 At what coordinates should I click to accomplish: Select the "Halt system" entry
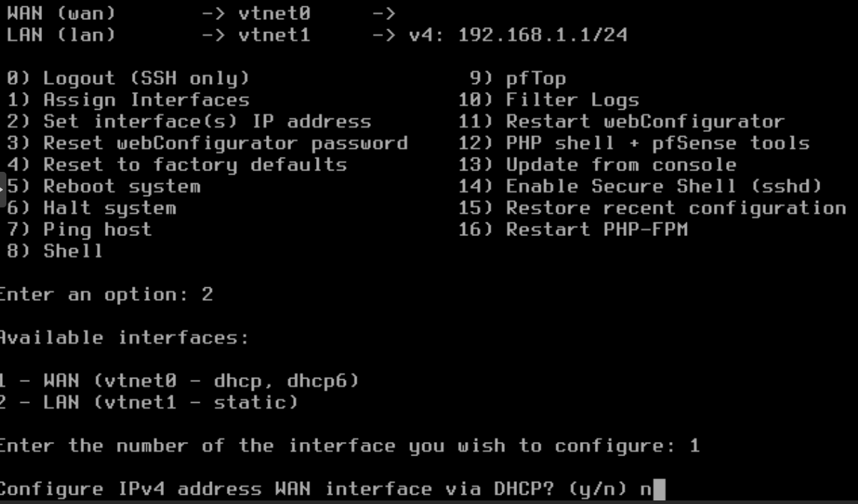[x=109, y=208]
